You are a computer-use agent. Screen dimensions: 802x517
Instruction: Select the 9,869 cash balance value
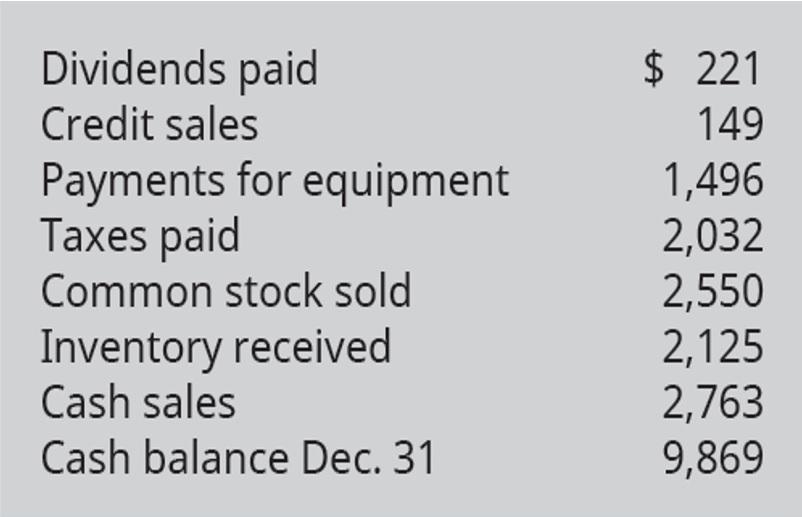(713, 458)
